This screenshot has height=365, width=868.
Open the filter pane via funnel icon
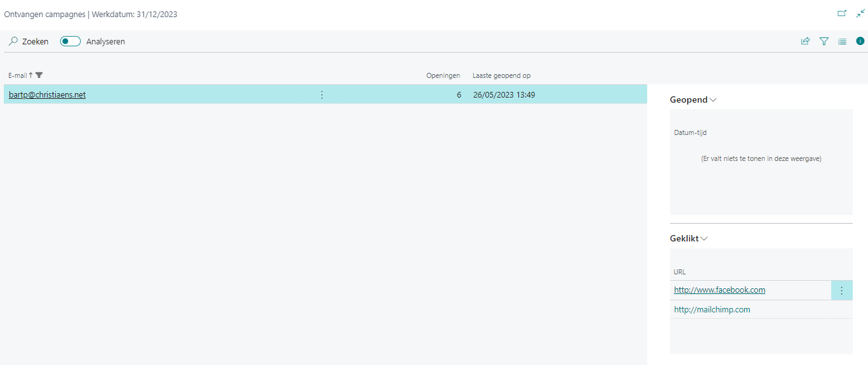pyautogui.click(x=824, y=41)
